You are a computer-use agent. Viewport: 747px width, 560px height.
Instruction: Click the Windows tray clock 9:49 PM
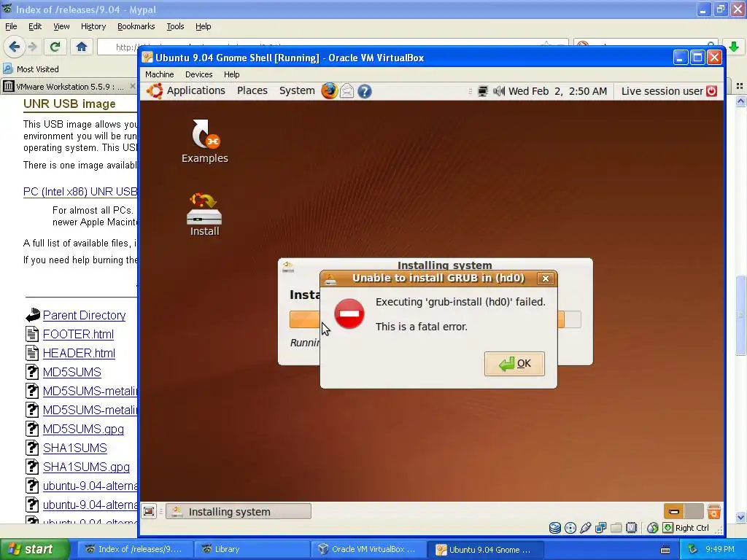pos(719,549)
